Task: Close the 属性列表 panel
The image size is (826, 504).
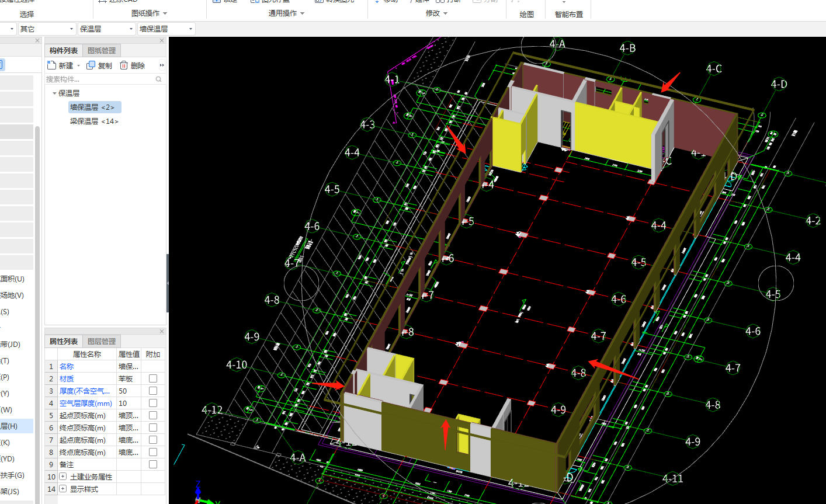Action: coord(162,332)
